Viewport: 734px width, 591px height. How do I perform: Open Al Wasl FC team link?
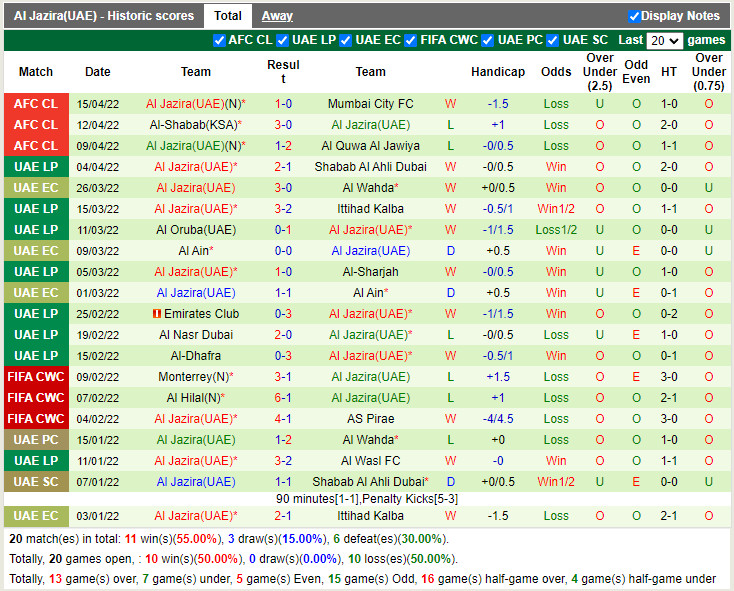tap(370, 461)
